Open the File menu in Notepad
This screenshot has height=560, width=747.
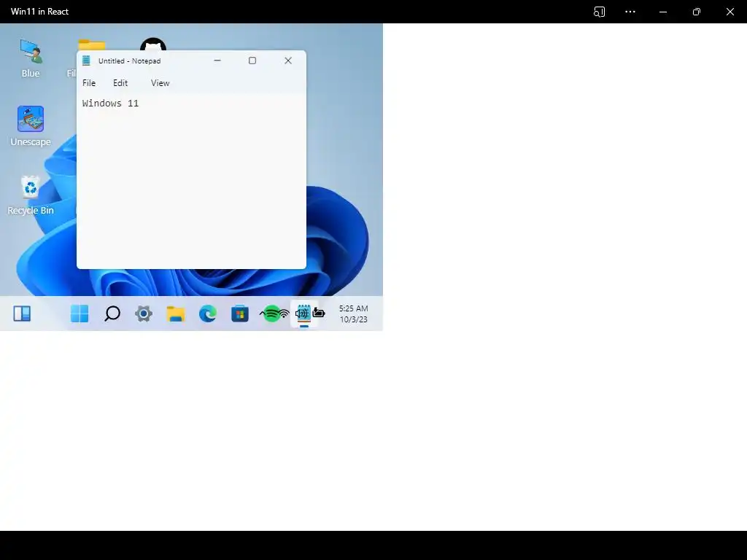pyautogui.click(x=89, y=83)
